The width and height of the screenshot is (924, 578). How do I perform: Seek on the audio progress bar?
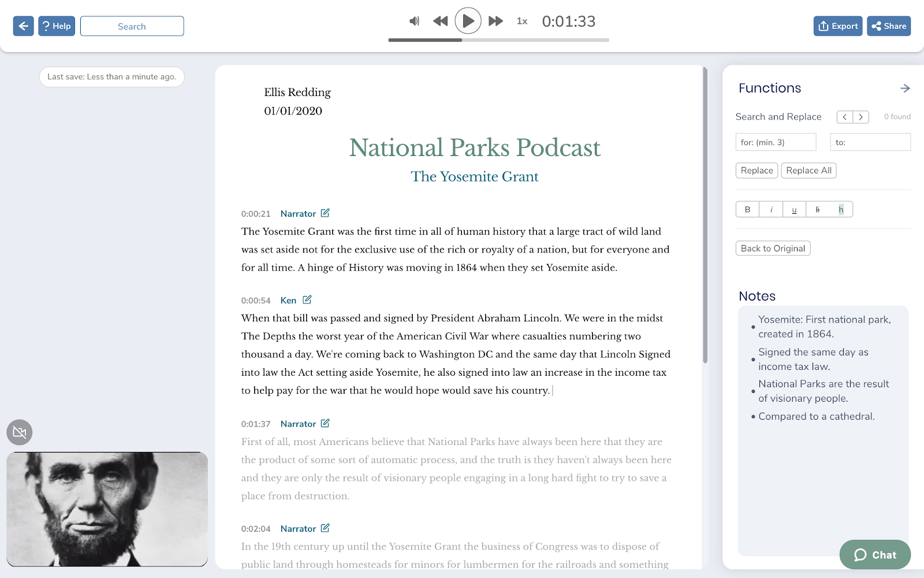[x=498, y=40]
